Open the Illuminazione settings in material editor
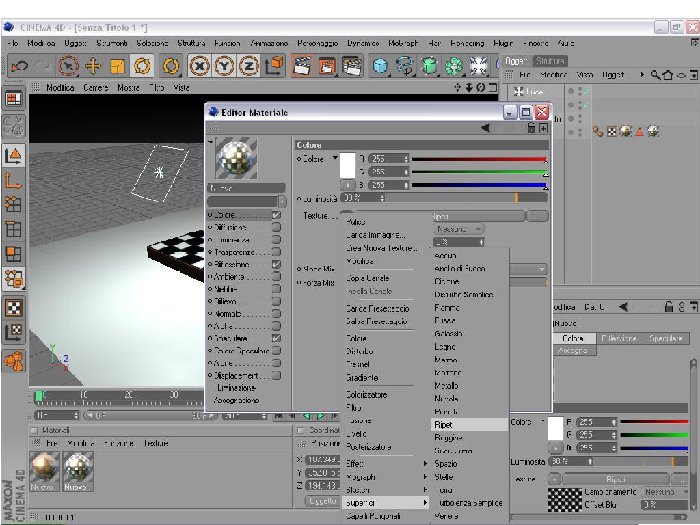This screenshot has width=700, height=525. (x=236, y=388)
